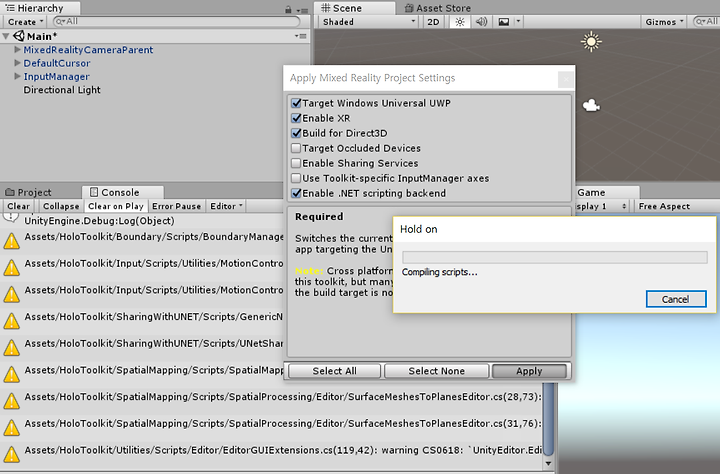
Task: Toggle scene lighting sun icon
Action: click(460, 22)
